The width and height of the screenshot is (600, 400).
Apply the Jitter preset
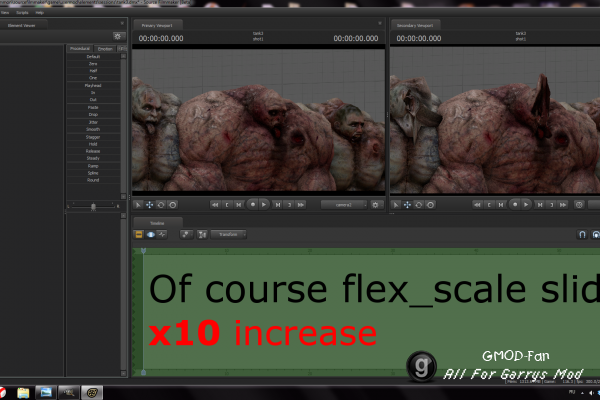(93, 122)
